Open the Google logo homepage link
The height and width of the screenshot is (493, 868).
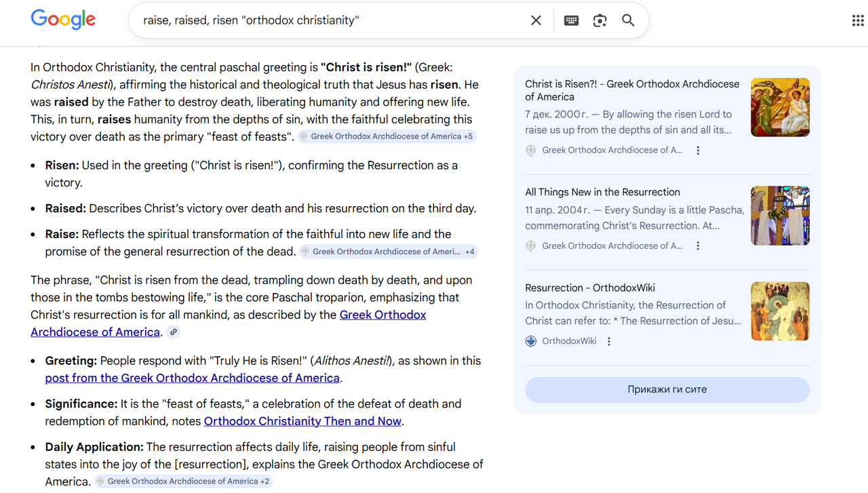coord(63,20)
